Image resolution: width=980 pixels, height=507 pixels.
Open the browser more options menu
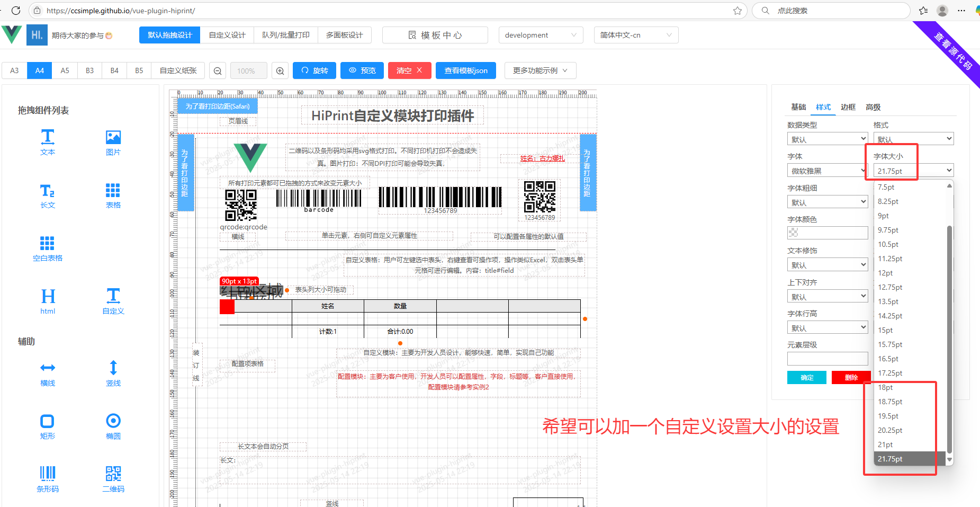point(961,11)
